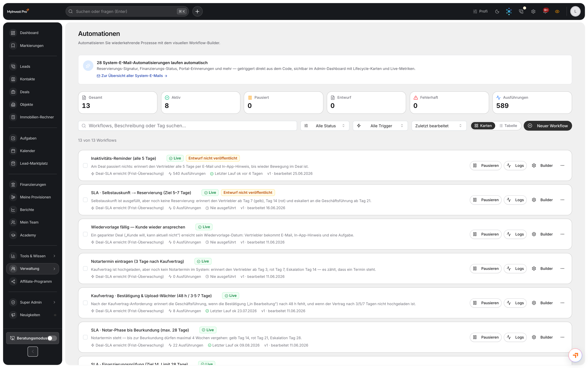Viewport: 588px width, 368px height.
Task: Expand Tools & Wissen submenu
Action: [x=33, y=256]
